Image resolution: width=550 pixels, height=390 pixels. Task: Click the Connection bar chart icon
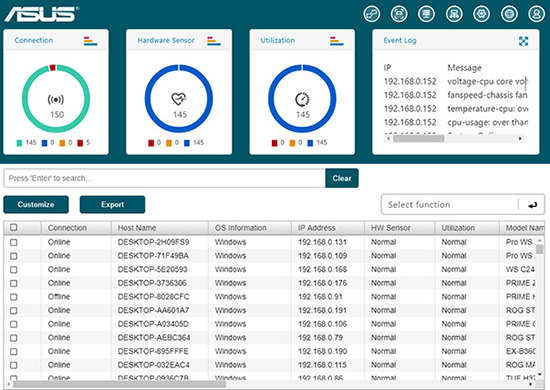click(x=90, y=41)
